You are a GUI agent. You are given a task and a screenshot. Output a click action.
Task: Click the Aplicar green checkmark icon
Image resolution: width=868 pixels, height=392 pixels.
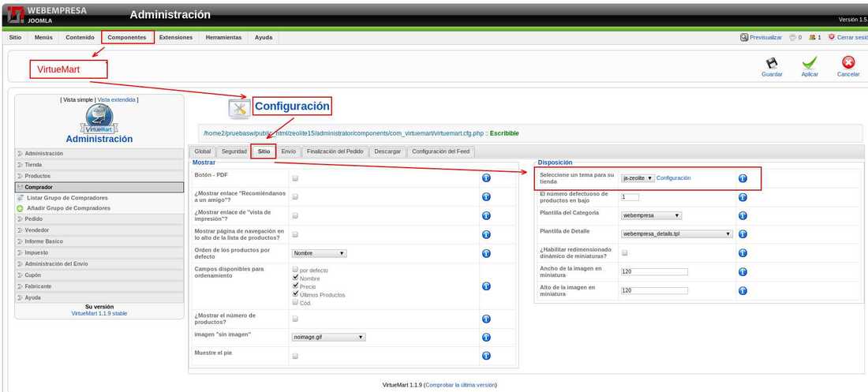[810, 62]
